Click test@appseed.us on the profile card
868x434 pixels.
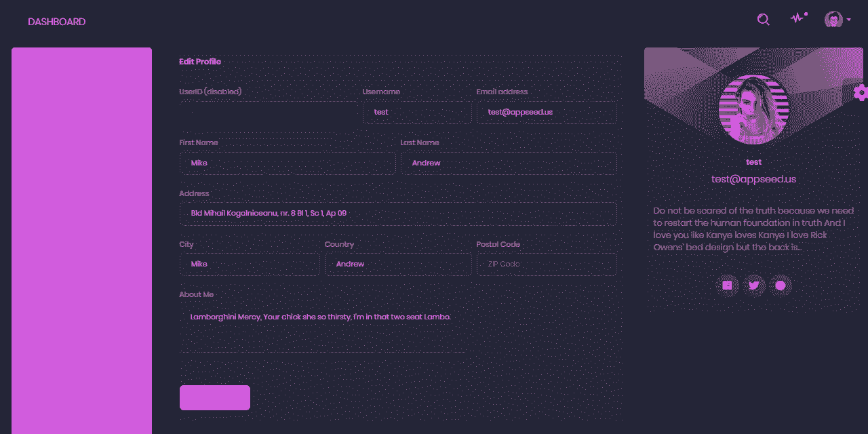(753, 179)
